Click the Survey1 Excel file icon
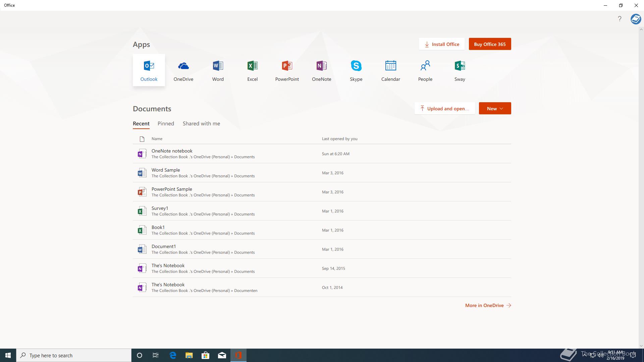The image size is (644, 362). 142,211
